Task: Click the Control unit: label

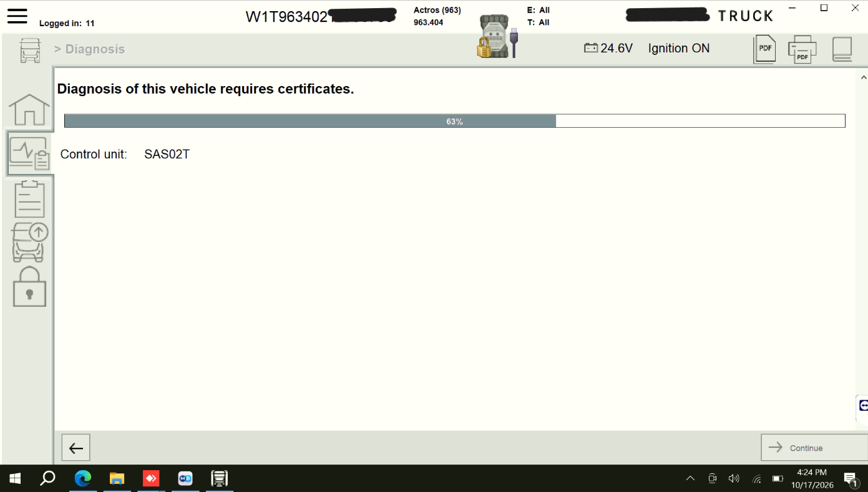Action: pyautogui.click(x=94, y=154)
